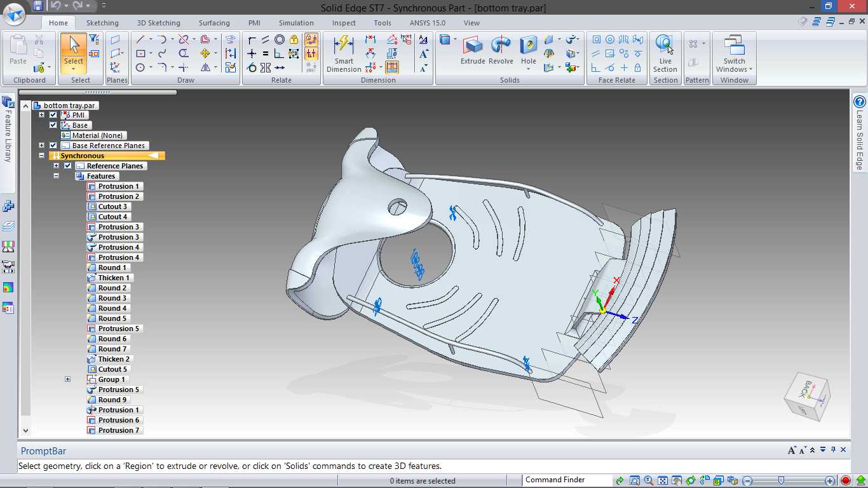Click the Zoom Area status bar icon

[x=634, y=481]
